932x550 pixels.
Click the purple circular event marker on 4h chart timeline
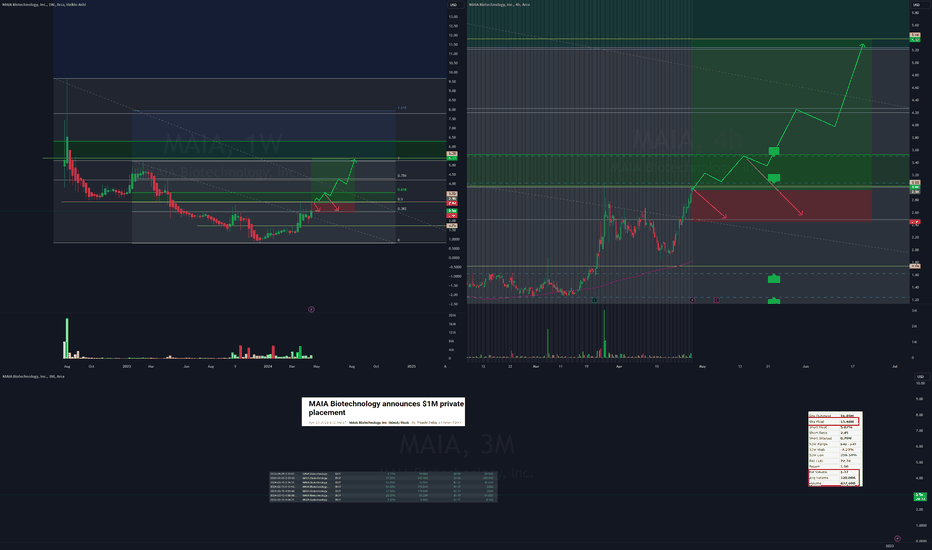tap(692, 300)
